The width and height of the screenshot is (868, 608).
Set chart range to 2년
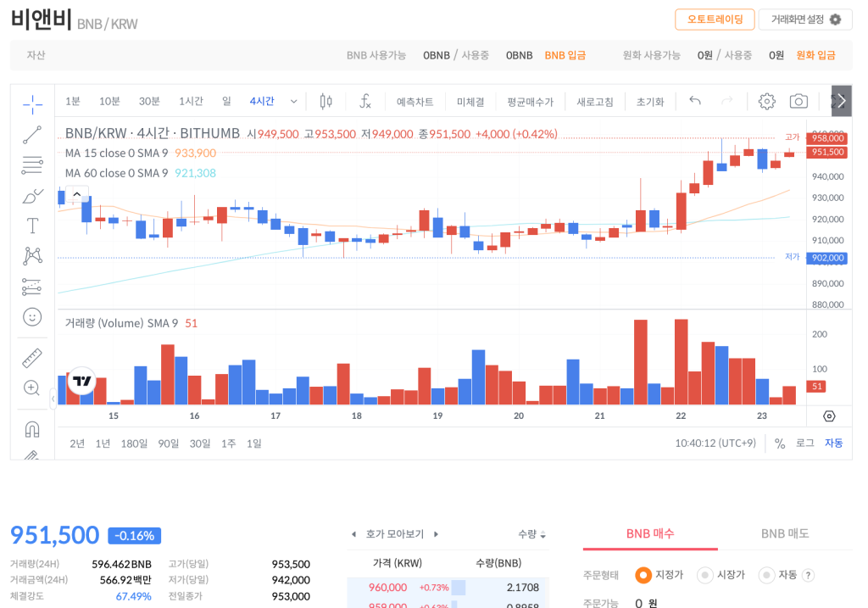(x=77, y=443)
